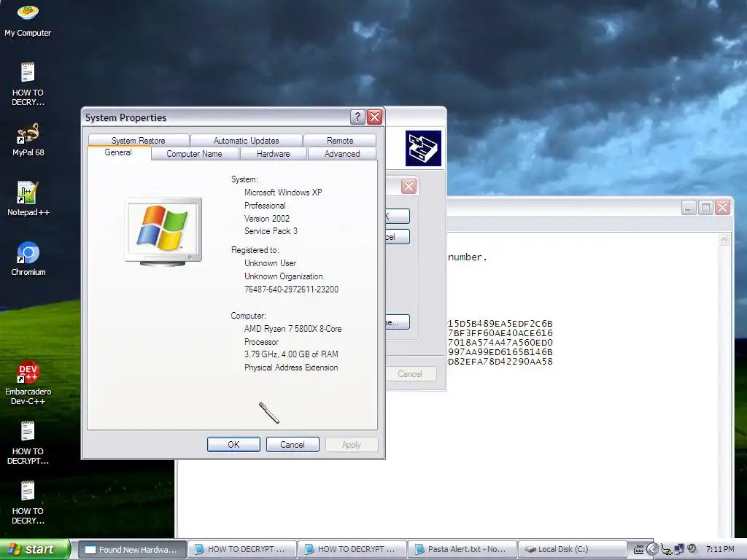The height and width of the screenshot is (560, 747).
Task: Switch to Pasta Alert.txt Notepad taskbar button
Action: (x=462, y=549)
